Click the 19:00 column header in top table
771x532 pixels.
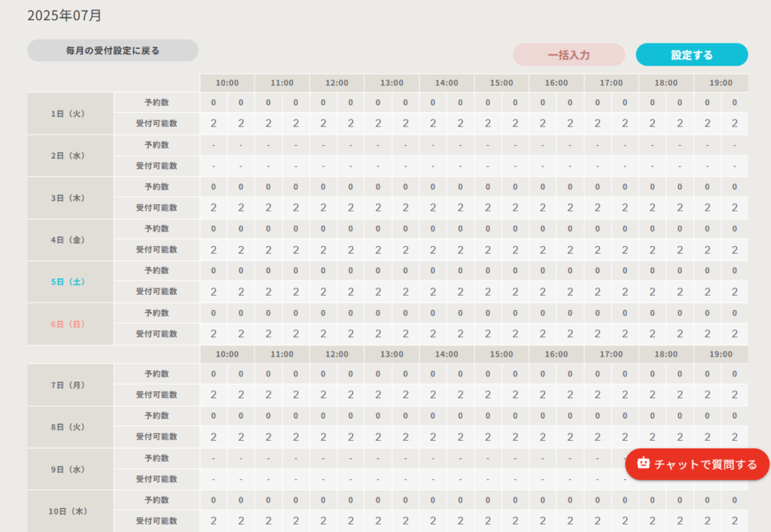[x=721, y=83]
